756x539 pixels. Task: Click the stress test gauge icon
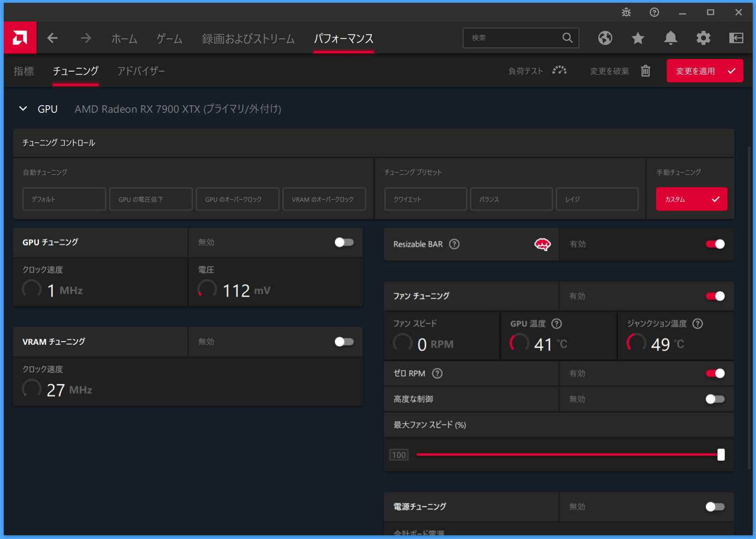pyautogui.click(x=559, y=71)
